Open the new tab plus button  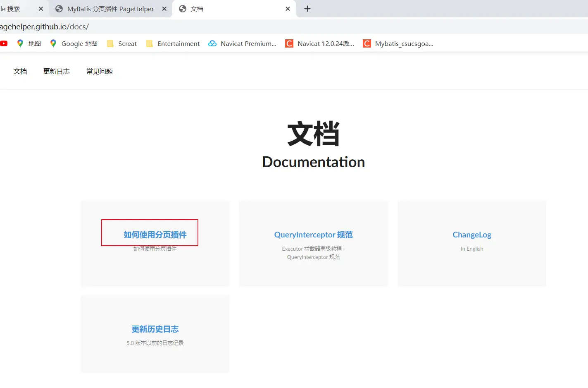click(x=307, y=9)
